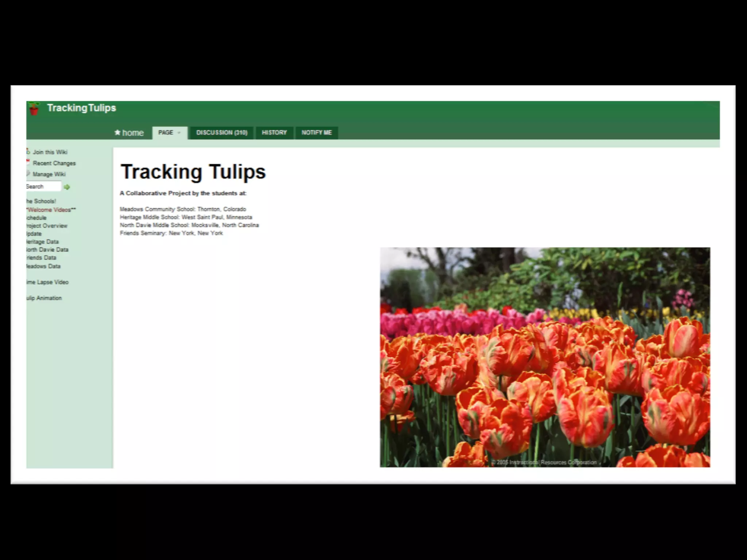Open the DISCUSSION (310) tab
The image size is (747, 560).
pos(222,133)
